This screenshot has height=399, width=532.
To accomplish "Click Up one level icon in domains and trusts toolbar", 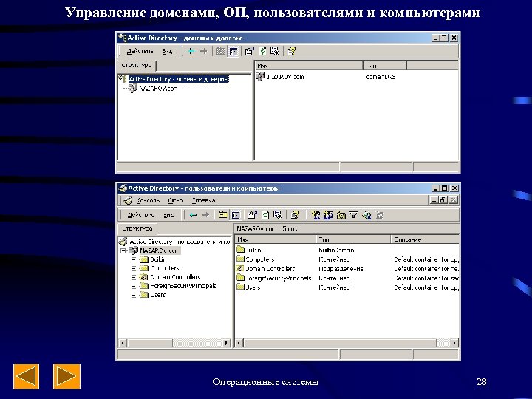I will tap(220, 51).
